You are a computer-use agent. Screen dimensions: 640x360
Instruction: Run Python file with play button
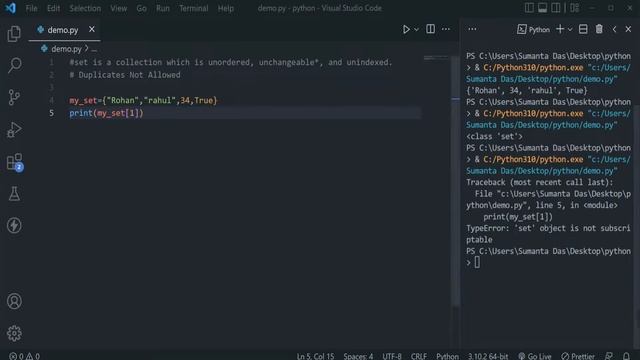[406, 29]
